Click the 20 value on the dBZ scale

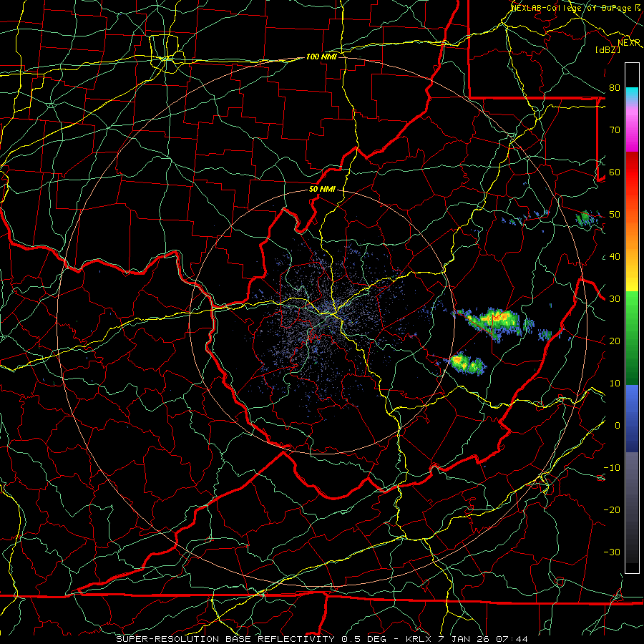click(615, 341)
